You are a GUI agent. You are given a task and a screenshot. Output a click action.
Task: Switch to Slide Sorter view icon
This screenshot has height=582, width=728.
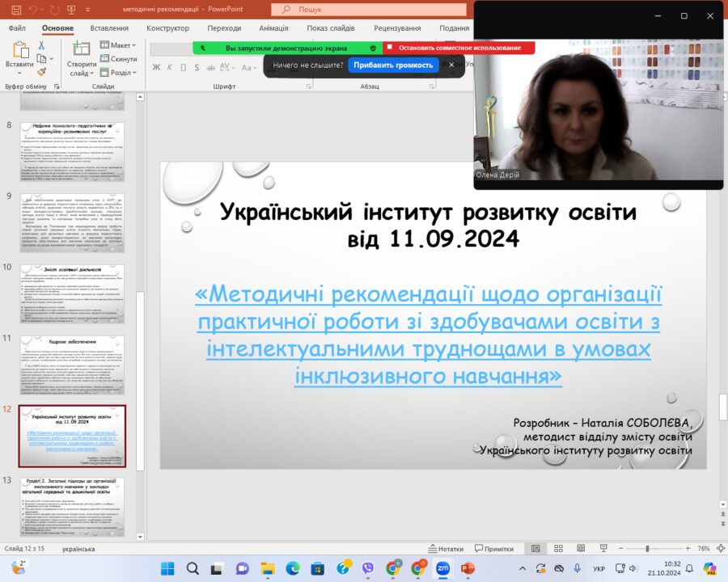click(x=558, y=549)
